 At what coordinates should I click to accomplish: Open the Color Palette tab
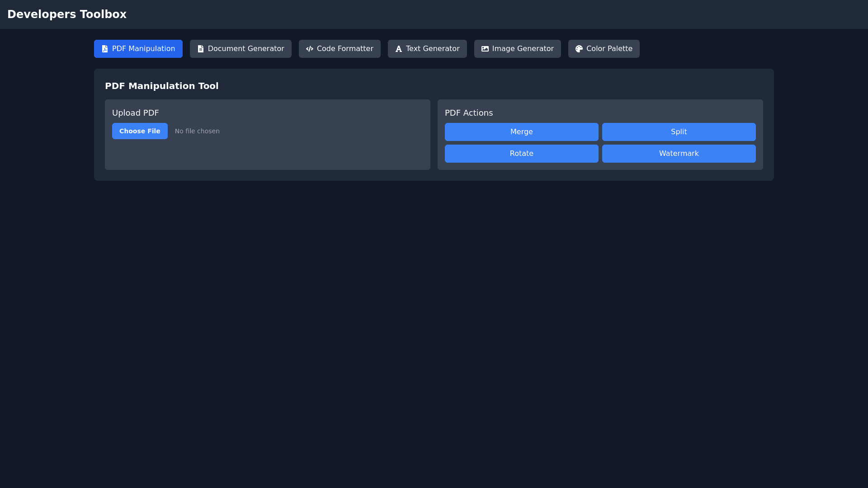click(609, 49)
